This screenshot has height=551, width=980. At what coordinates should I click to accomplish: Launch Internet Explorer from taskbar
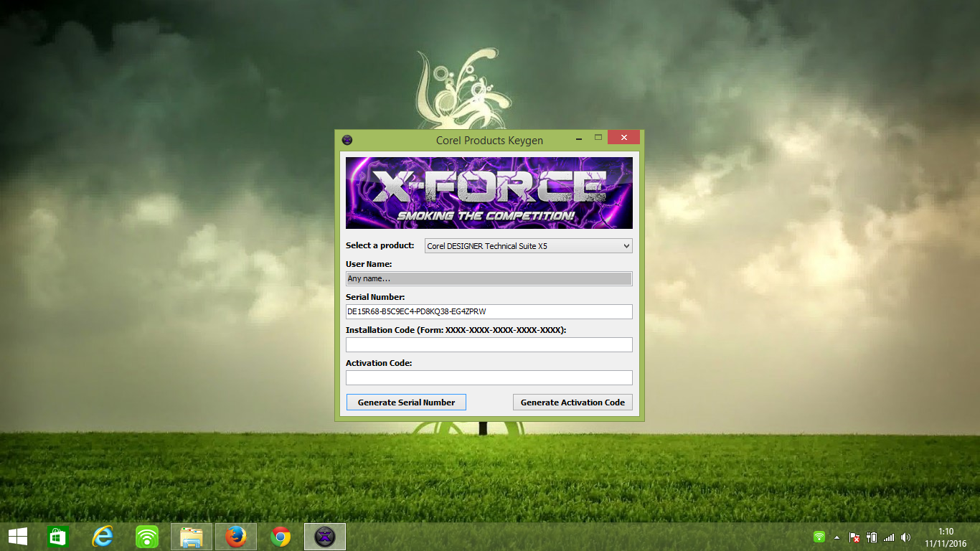(x=103, y=537)
